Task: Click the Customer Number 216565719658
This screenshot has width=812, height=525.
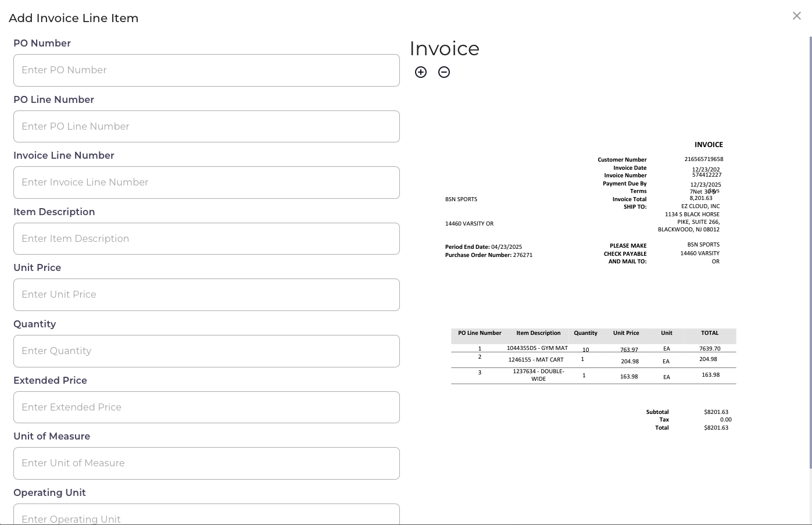Action: point(703,159)
